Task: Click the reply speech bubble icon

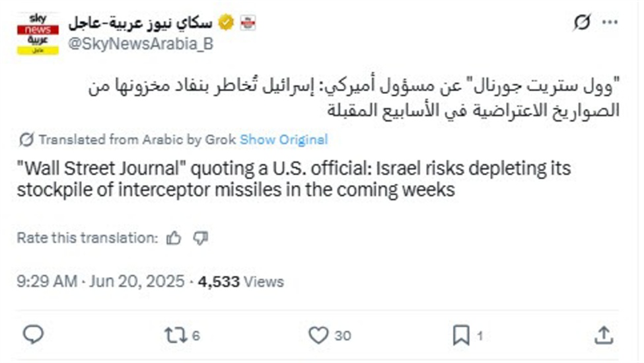Action: point(33,335)
